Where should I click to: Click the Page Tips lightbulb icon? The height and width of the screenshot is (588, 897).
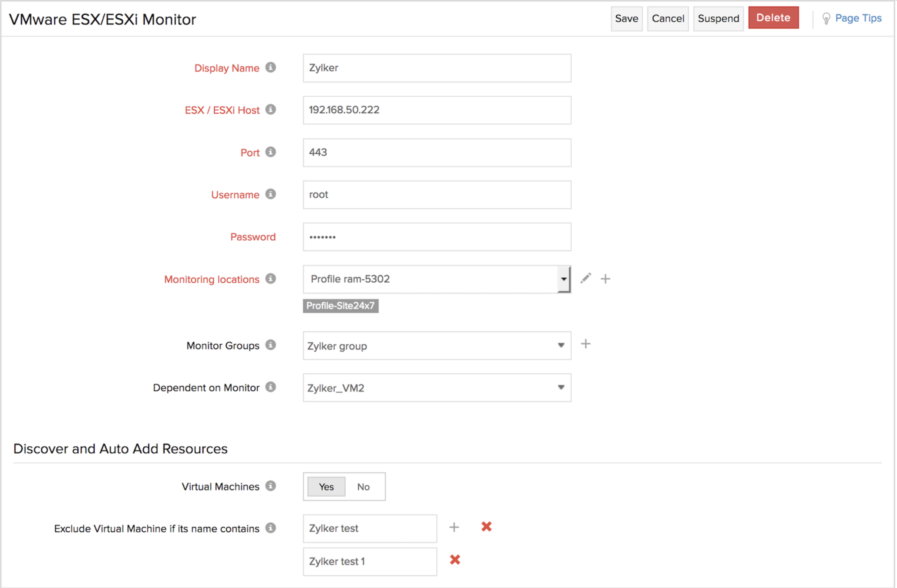coord(826,19)
